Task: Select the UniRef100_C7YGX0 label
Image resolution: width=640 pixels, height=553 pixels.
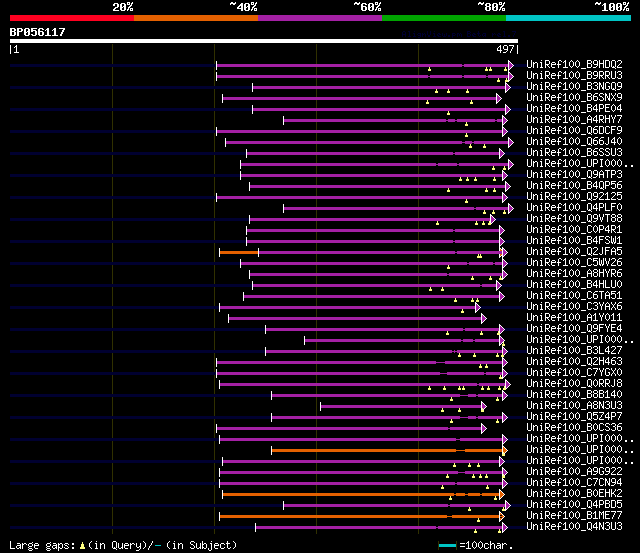Action: (574, 373)
